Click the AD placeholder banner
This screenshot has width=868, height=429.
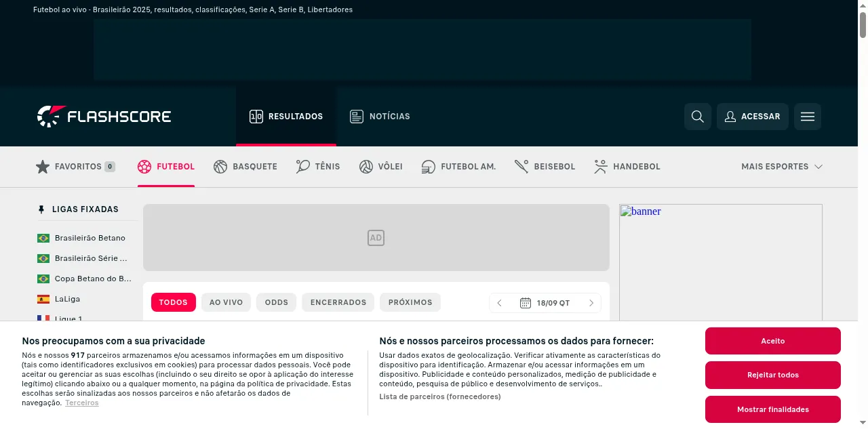coord(376,238)
